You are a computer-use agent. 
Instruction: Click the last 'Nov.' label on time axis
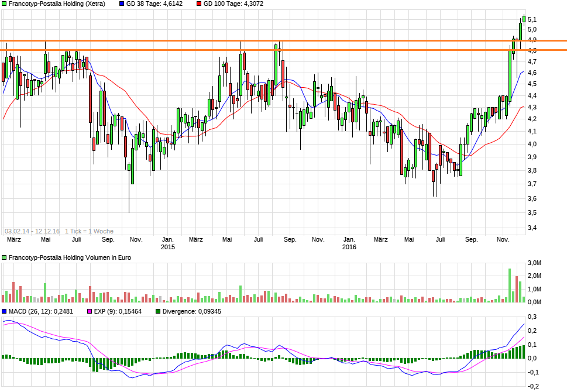(503, 239)
